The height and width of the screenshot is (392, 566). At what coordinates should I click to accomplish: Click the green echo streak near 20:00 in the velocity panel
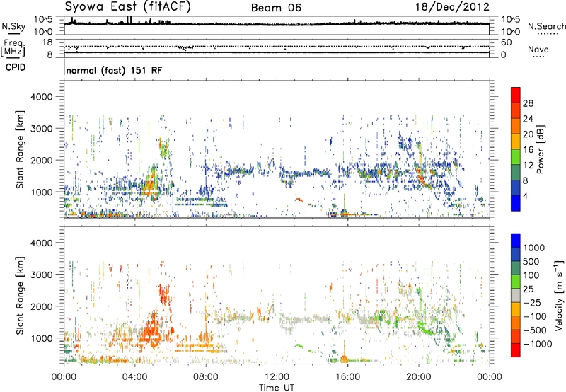425,327
